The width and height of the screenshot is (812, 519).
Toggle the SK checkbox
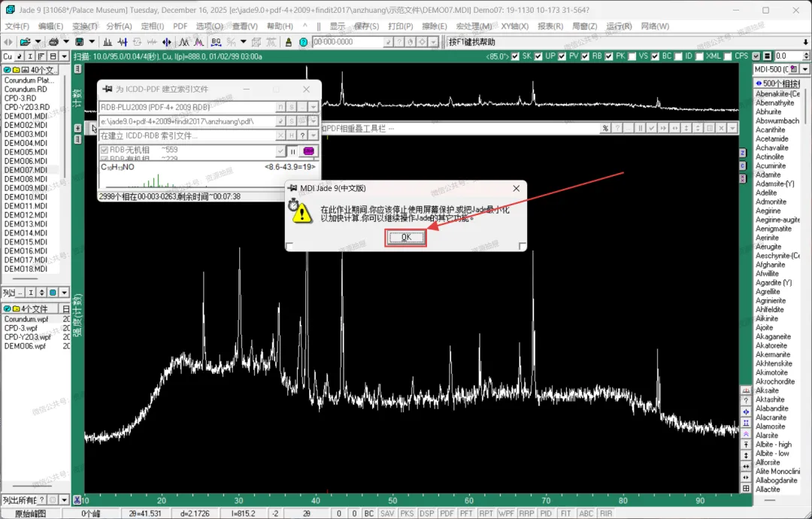515,56
